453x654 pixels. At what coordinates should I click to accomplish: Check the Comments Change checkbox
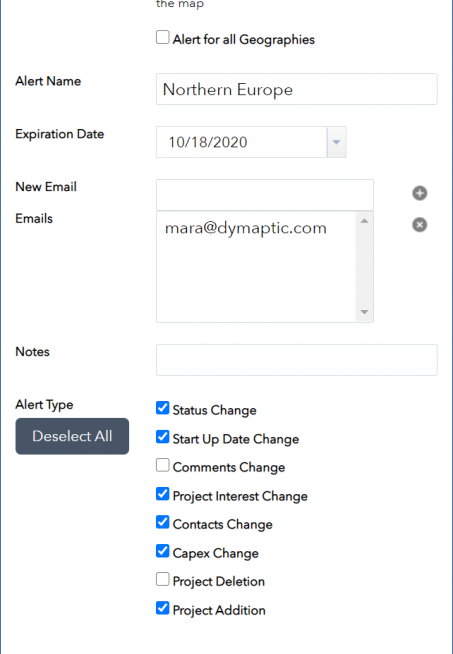point(163,465)
